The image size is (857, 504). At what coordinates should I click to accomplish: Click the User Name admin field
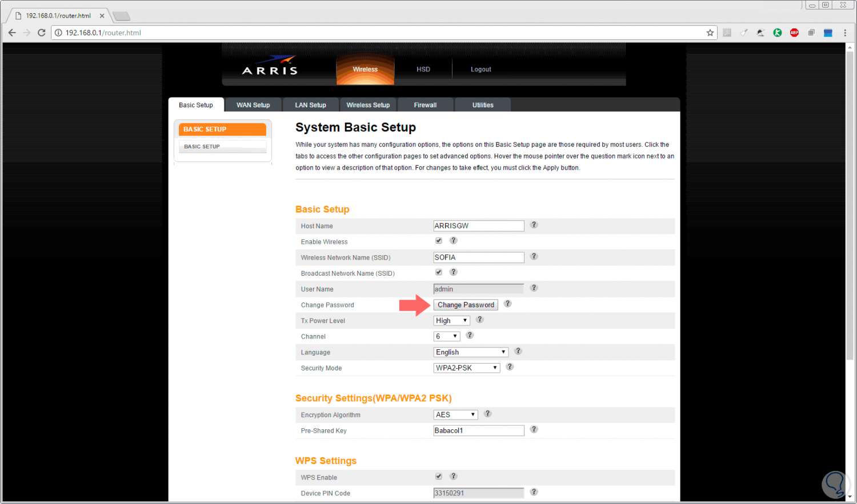point(479,289)
